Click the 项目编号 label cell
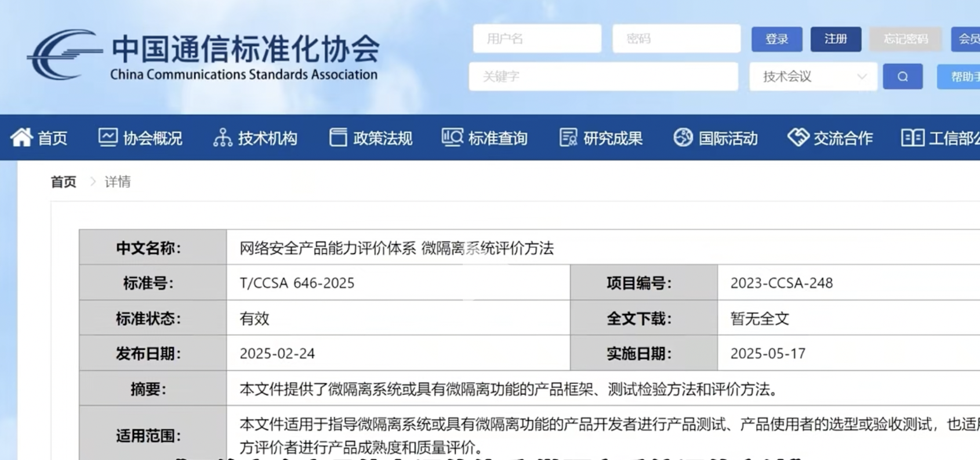Image resolution: width=980 pixels, height=460 pixels. point(644,283)
